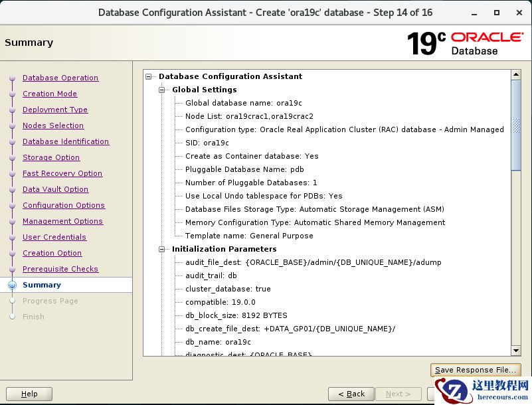The image size is (532, 405).
Task: Open the Data Vault Option step
Action: pyautogui.click(x=55, y=189)
